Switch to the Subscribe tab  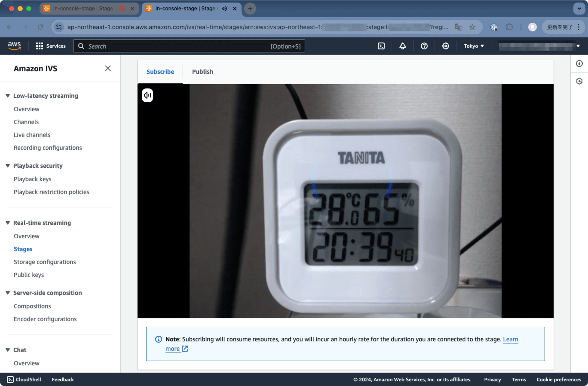tap(160, 72)
